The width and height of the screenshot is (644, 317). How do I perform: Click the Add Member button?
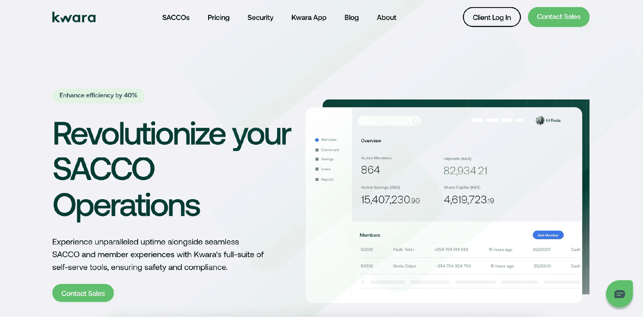pos(548,235)
